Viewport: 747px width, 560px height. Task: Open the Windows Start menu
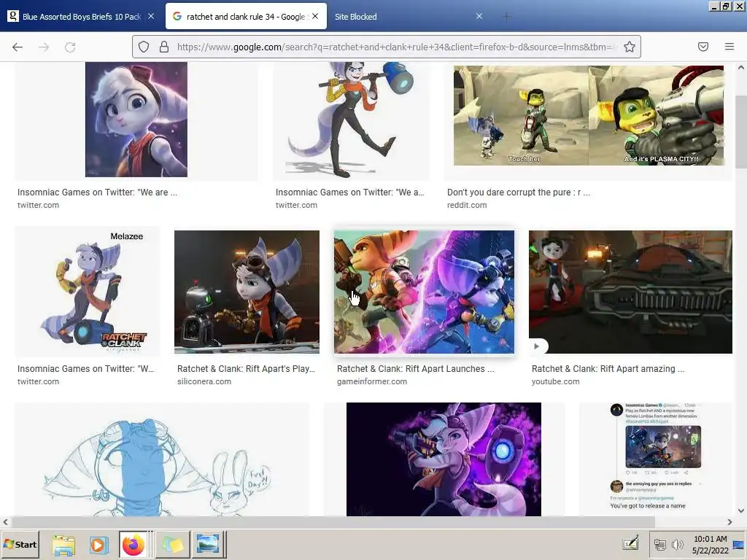tap(20, 544)
